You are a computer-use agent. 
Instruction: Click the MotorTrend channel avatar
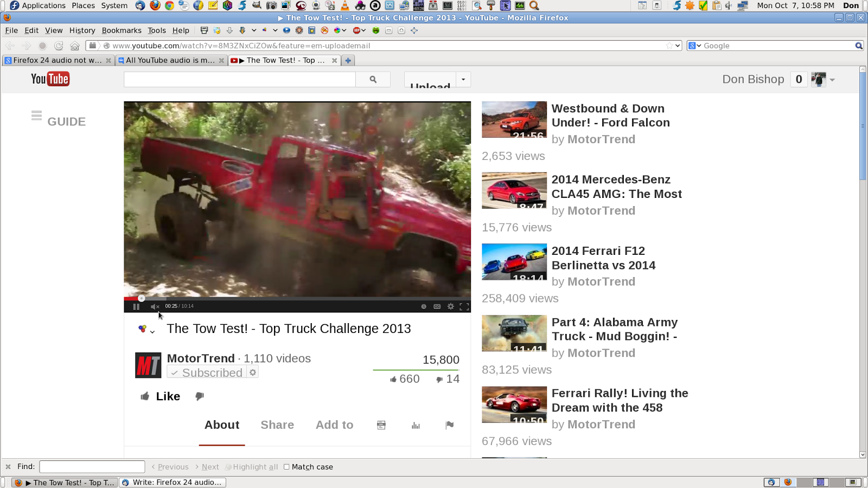[148, 365]
